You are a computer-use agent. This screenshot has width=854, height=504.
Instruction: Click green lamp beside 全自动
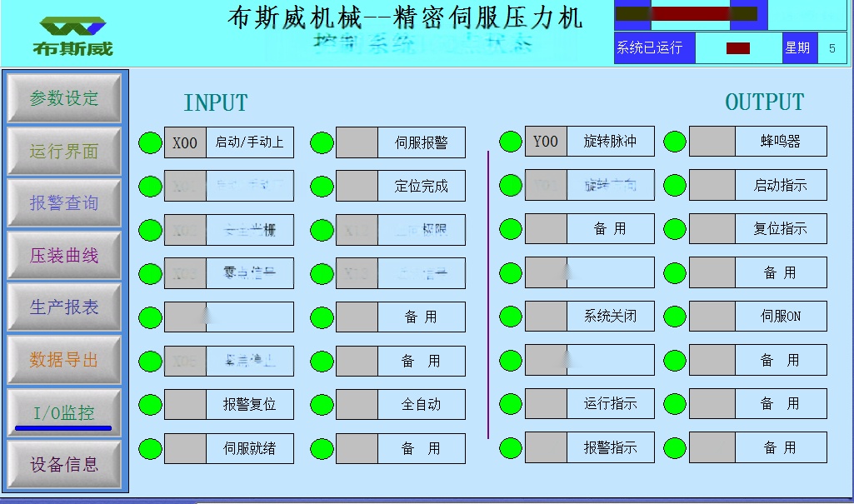coord(322,405)
